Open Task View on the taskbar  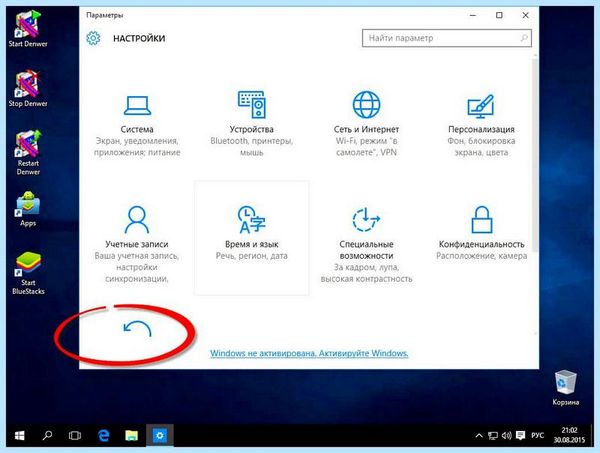point(75,435)
